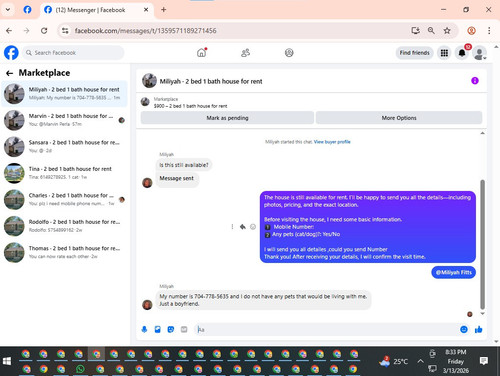Open Rodolfo chat in Marketplace list

coord(65,226)
